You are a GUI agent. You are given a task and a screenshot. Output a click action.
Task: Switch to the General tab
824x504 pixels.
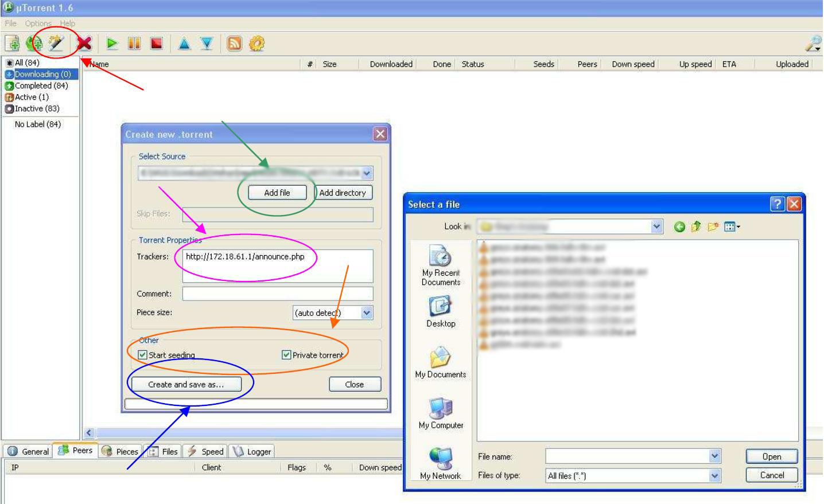tap(28, 451)
